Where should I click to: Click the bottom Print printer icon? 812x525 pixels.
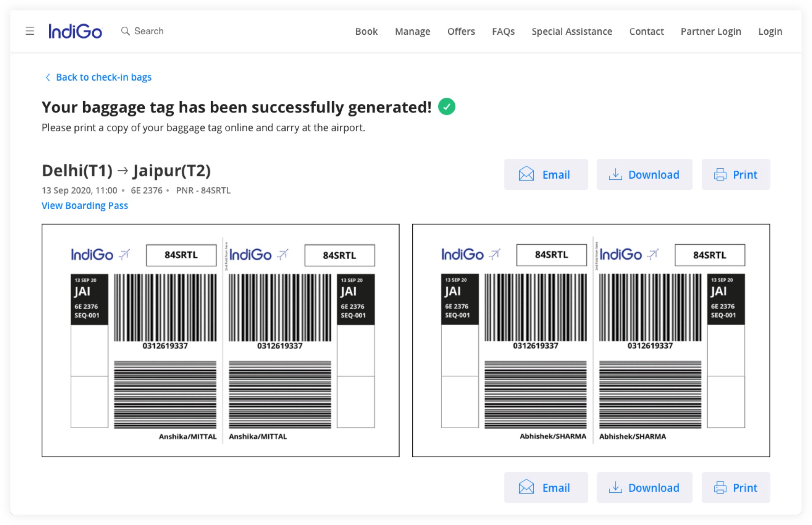tap(720, 487)
